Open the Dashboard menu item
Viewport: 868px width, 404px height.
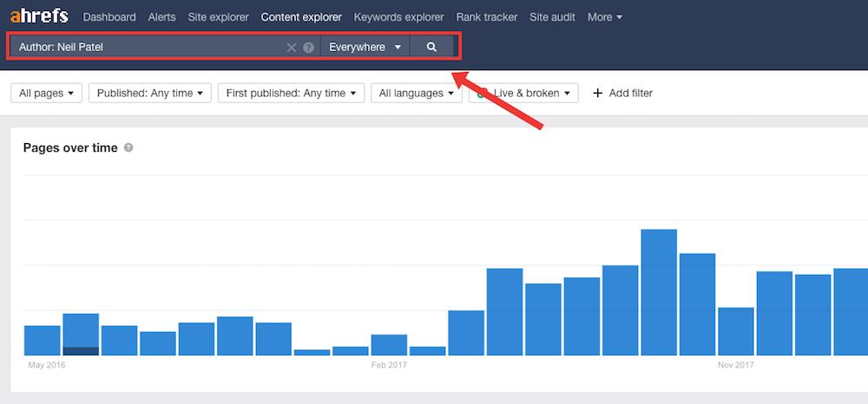click(x=109, y=17)
